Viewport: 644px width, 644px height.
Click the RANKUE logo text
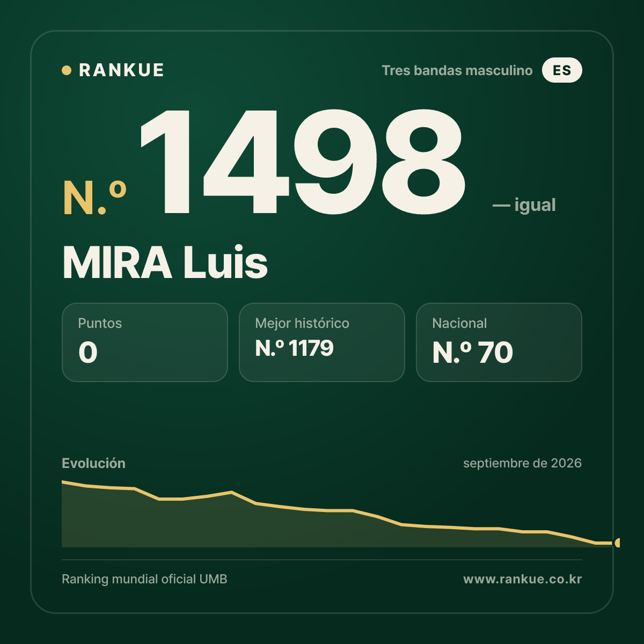121,70
